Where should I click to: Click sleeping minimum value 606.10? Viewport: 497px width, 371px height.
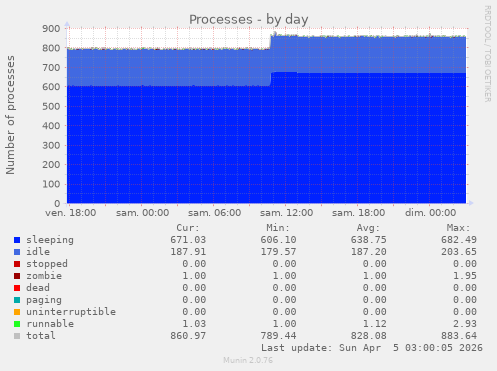[278, 240]
